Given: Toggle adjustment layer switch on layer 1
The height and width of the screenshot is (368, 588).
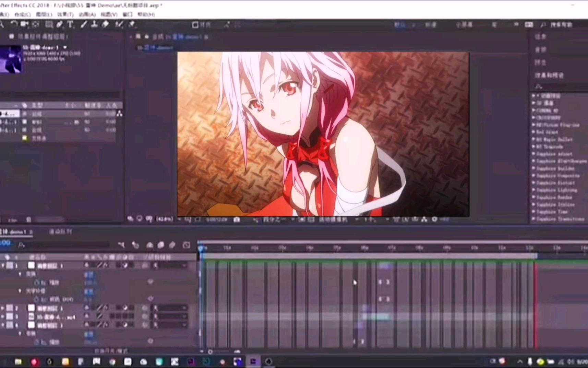Looking at the screenshot, I should [x=125, y=265].
